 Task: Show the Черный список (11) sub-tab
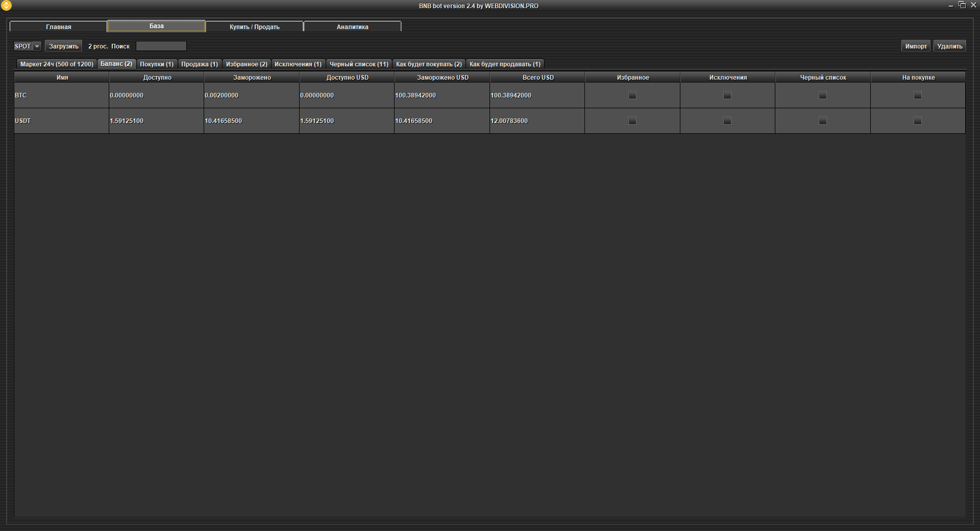coord(359,64)
